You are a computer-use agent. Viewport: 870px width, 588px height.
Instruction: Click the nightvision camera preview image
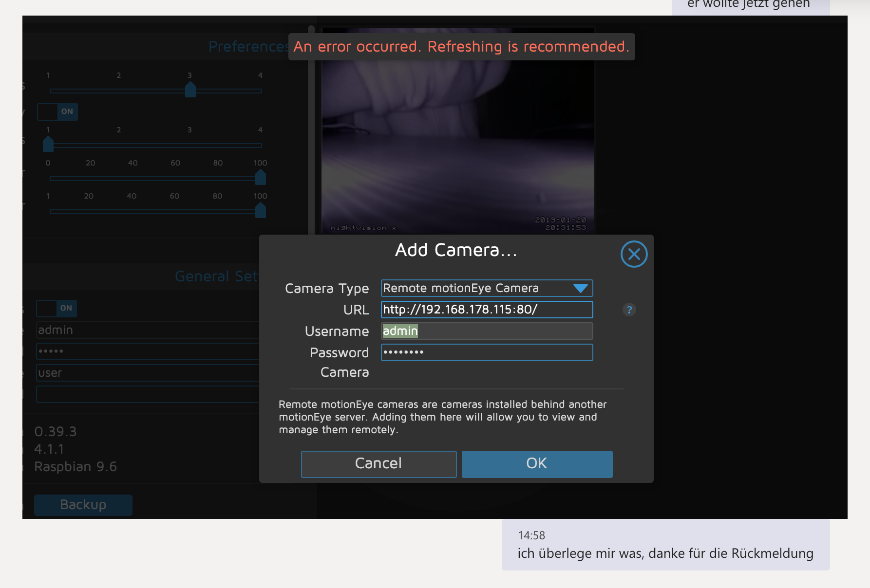(457, 146)
